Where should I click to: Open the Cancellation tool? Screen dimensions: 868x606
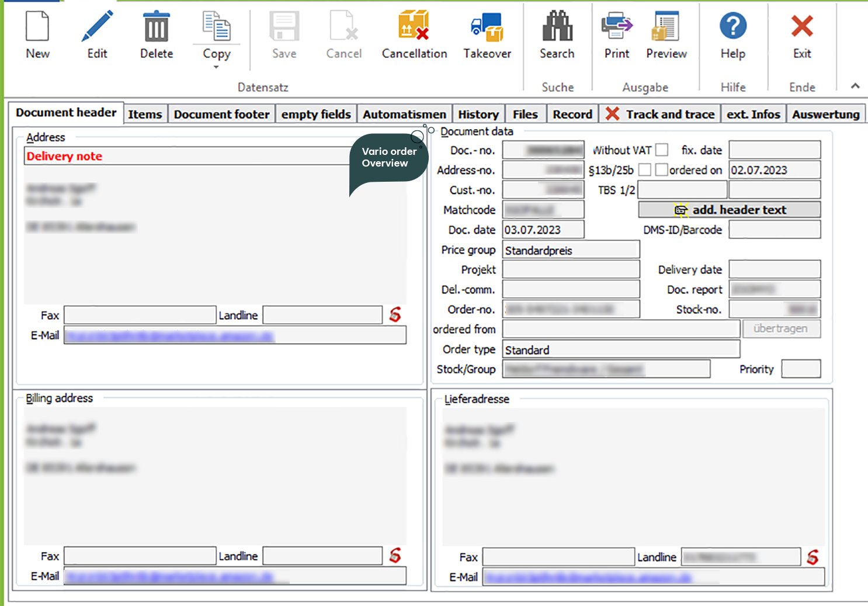point(414,27)
